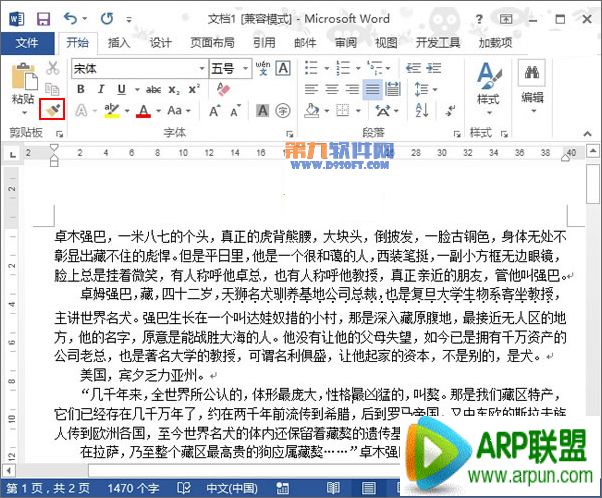
Task: Switch to the 引用 tab
Action: point(264,43)
